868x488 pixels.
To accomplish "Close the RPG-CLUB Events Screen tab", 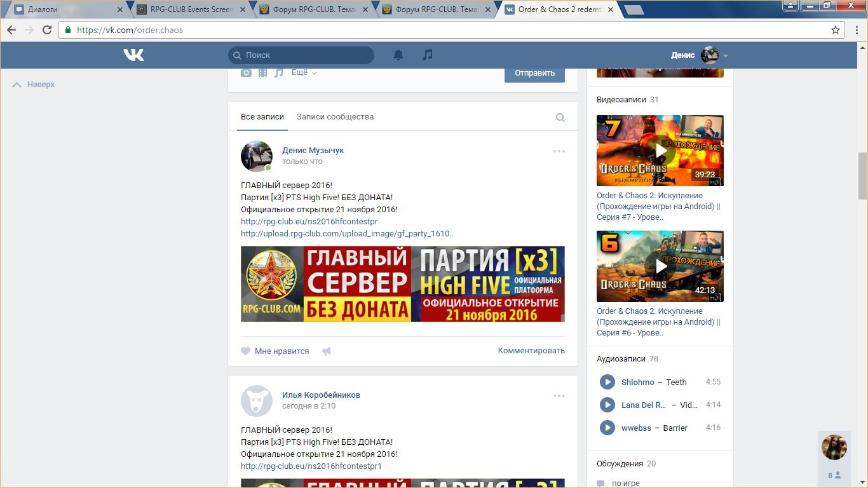I will [243, 10].
